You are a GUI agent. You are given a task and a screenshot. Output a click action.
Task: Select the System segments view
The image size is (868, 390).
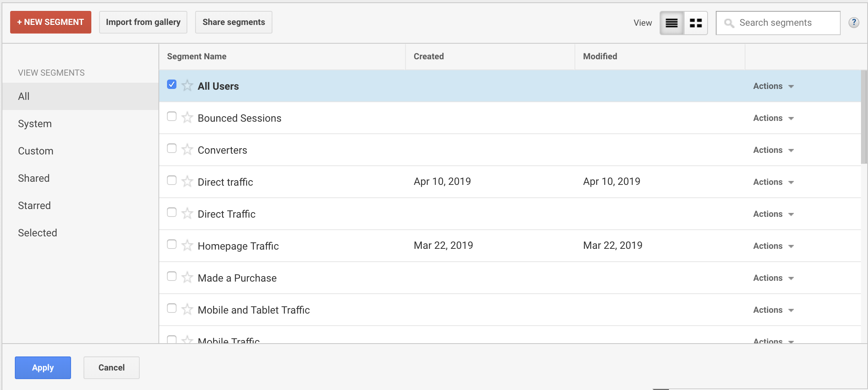click(35, 123)
